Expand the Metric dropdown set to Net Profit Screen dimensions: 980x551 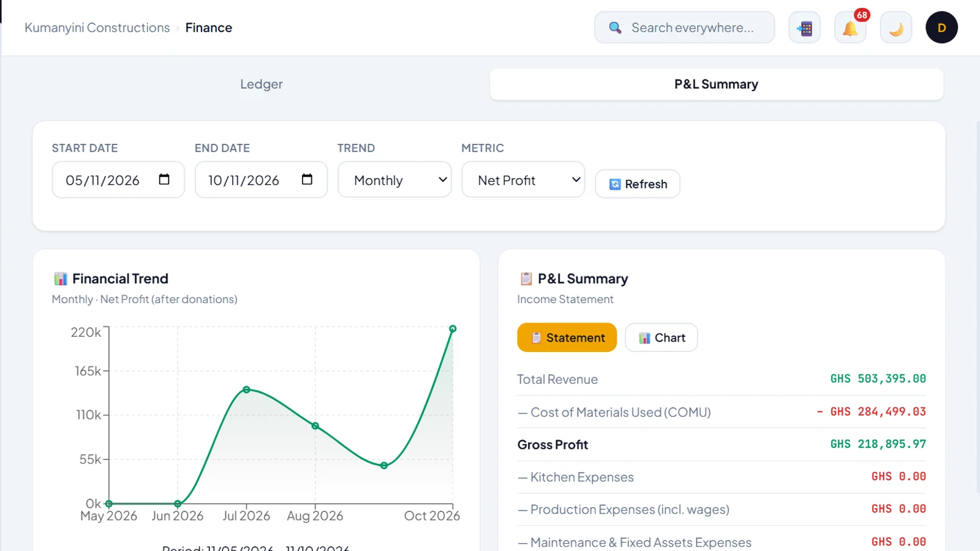(523, 179)
